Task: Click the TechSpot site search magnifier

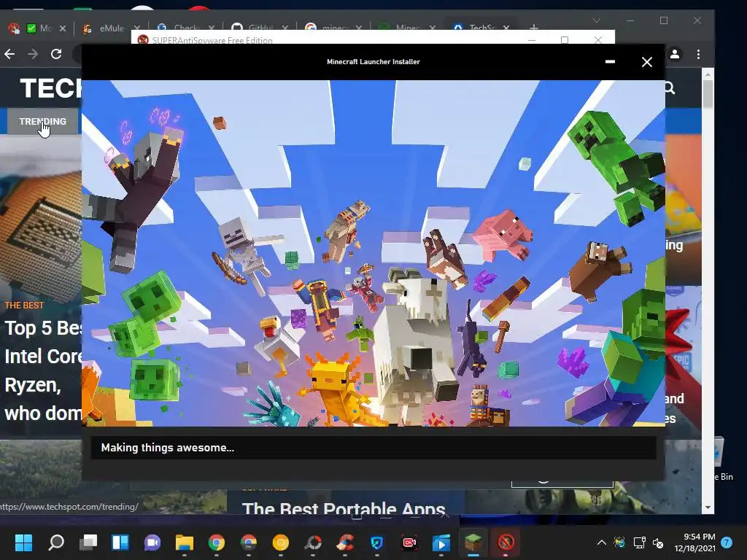Action: (x=670, y=88)
